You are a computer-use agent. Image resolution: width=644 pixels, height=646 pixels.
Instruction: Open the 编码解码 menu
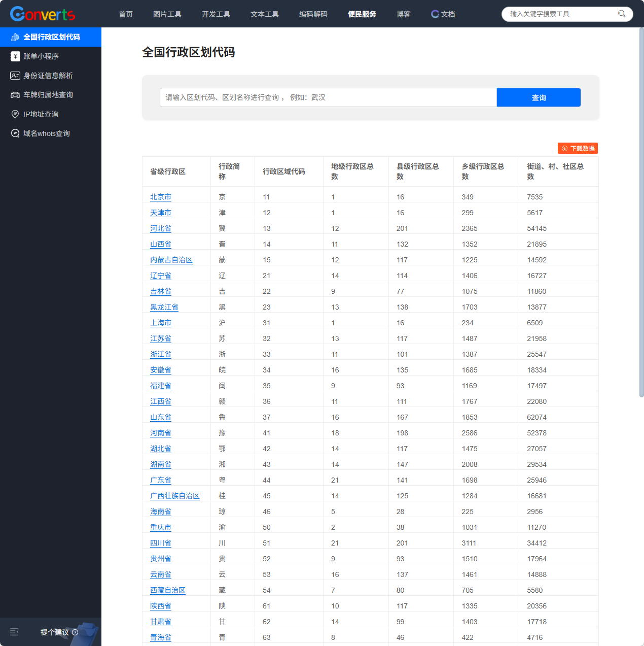(313, 14)
